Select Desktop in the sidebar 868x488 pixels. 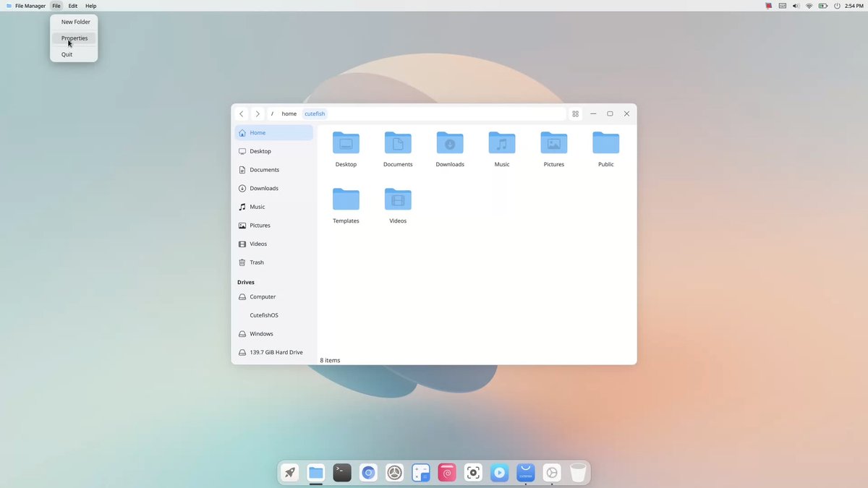coord(274,151)
